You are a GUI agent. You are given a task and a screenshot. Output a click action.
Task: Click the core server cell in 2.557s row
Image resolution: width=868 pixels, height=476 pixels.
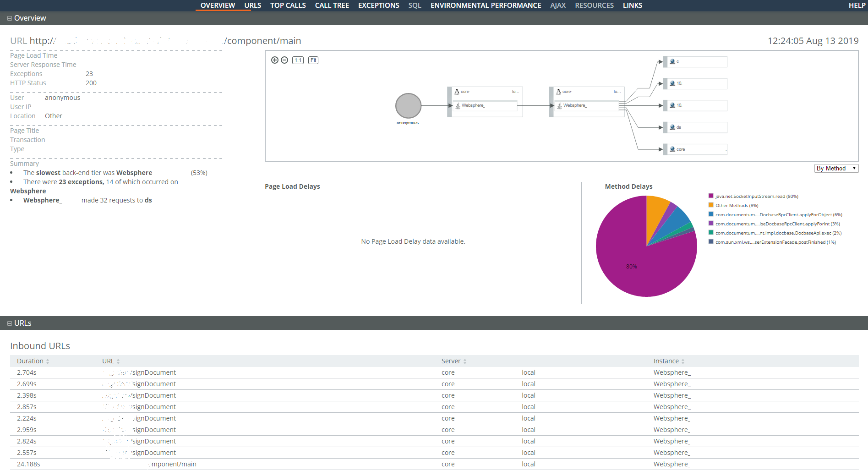point(448,453)
